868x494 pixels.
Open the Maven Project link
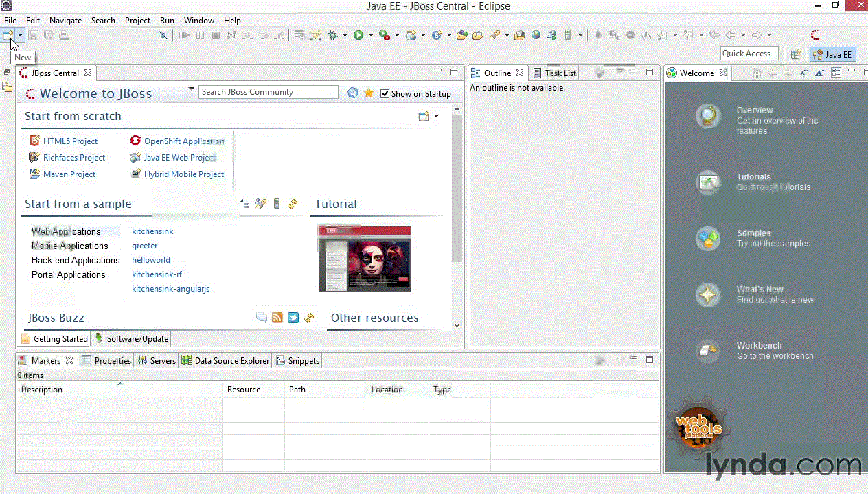[x=69, y=174]
